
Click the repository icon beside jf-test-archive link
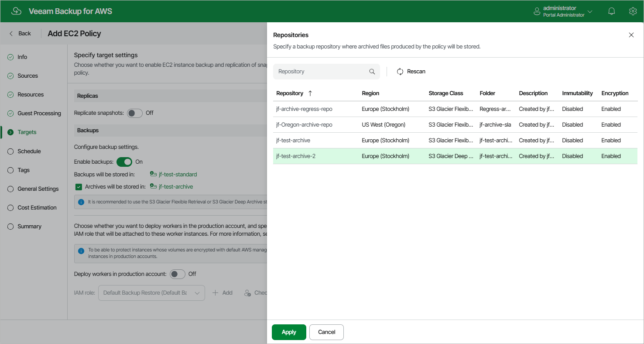point(153,186)
